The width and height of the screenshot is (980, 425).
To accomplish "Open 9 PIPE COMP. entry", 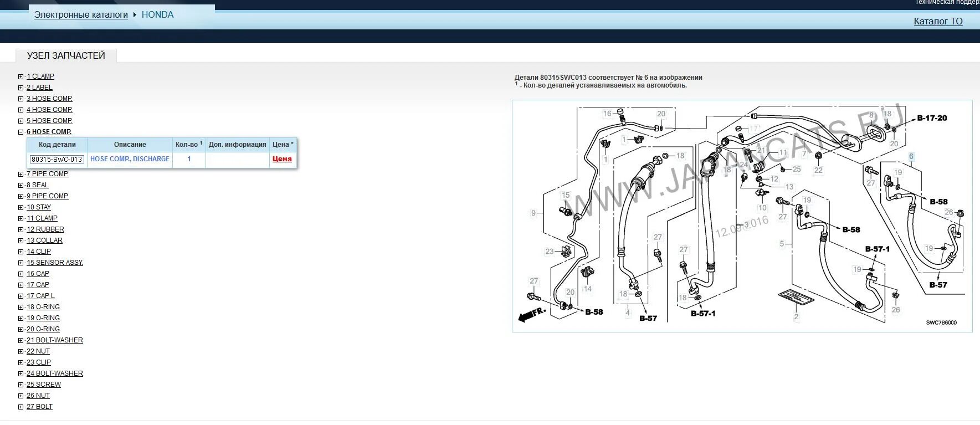I will tap(48, 196).
